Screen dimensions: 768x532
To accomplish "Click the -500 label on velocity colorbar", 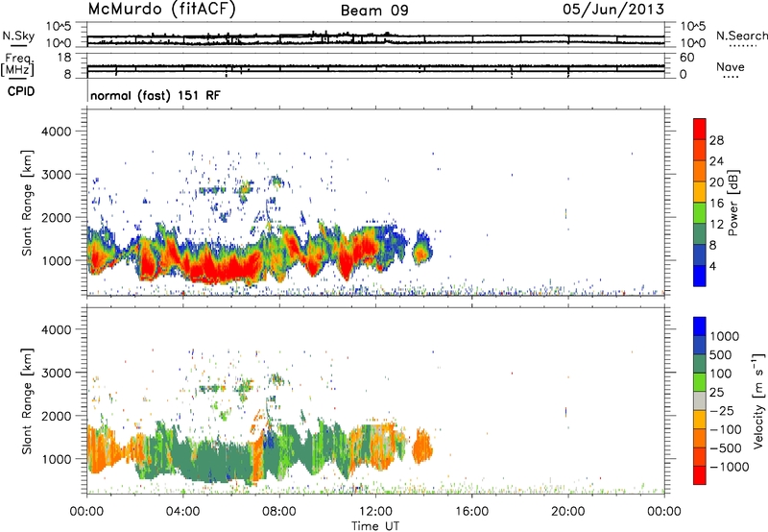I will (x=726, y=447).
